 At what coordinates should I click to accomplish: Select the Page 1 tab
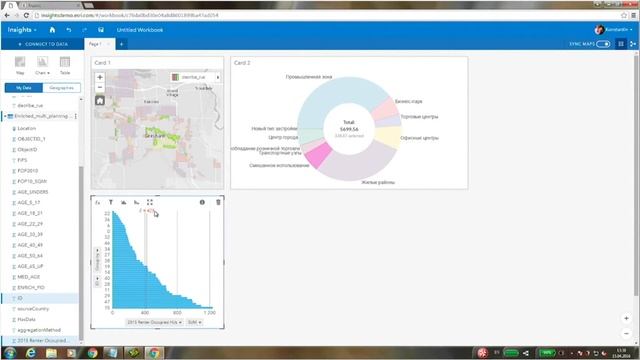click(95, 44)
